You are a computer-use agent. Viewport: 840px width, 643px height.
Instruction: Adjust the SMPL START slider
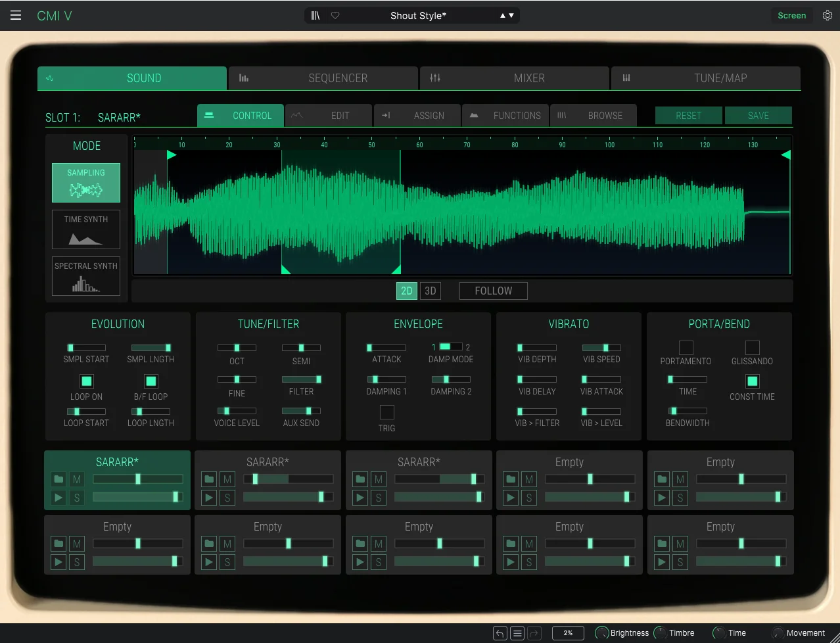[86, 348]
